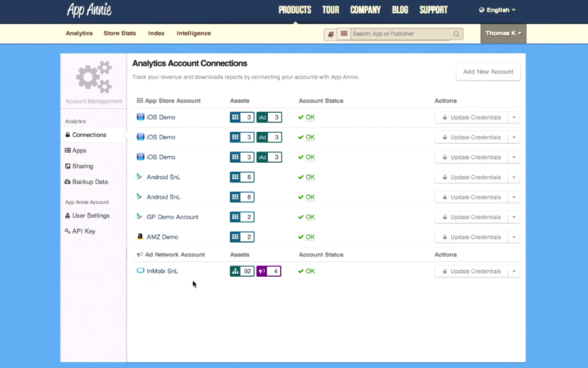Open Backup Data in the sidebar
This screenshot has width=588, height=368.
click(x=86, y=182)
